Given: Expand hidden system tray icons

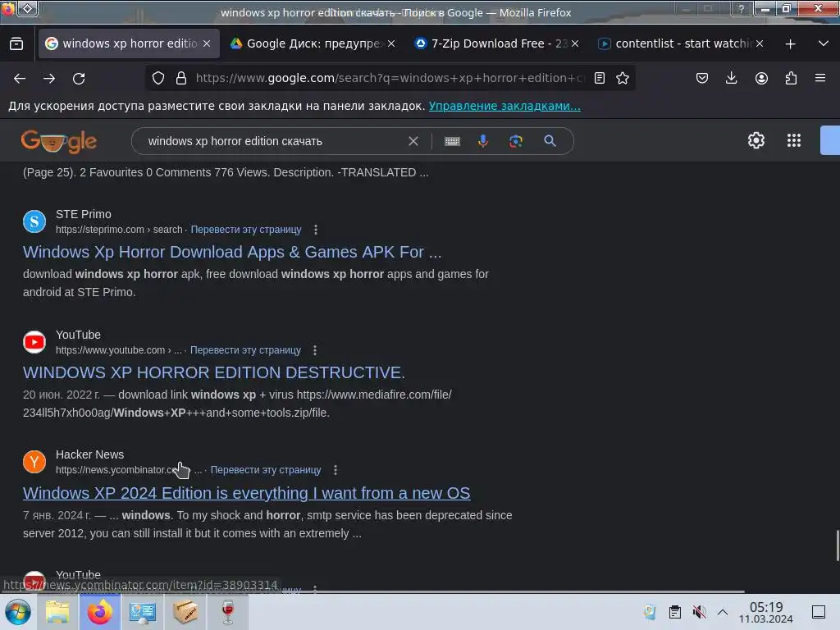Looking at the screenshot, I should [x=723, y=612].
